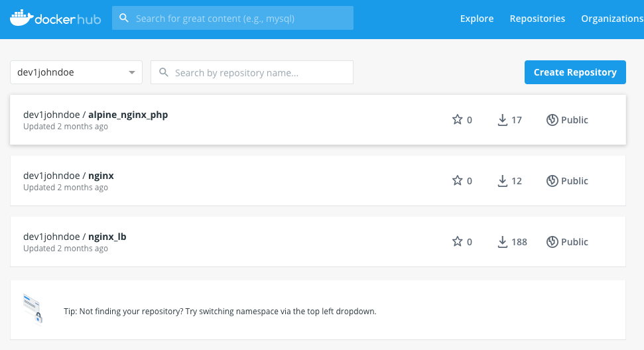Open the dev1johndoe / nginx repository

tap(318, 180)
